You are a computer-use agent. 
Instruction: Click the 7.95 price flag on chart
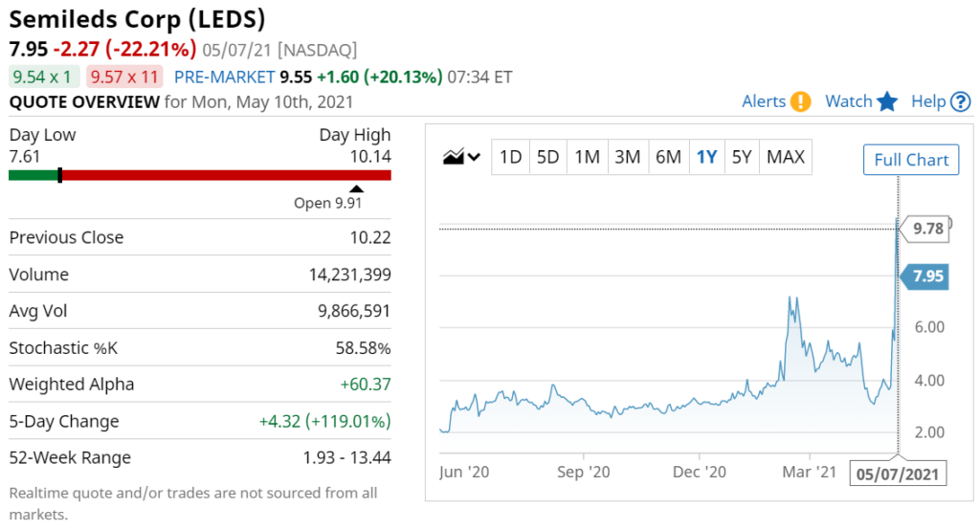[924, 276]
